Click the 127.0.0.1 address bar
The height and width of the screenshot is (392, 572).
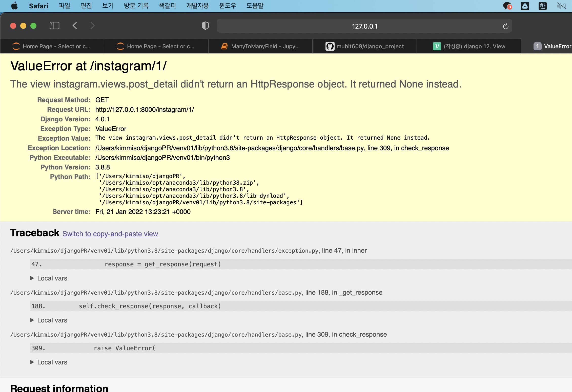pyautogui.click(x=364, y=26)
